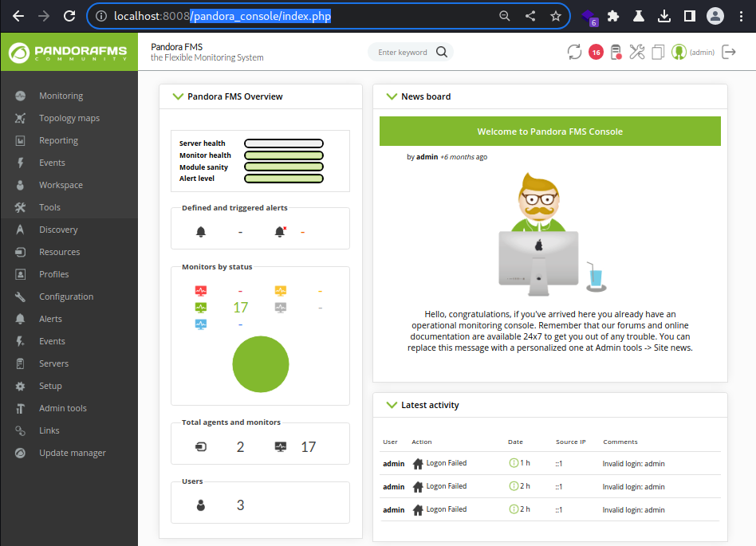The width and height of the screenshot is (756, 546).
Task: Open the Monitoring sidebar icon
Action: (x=20, y=96)
